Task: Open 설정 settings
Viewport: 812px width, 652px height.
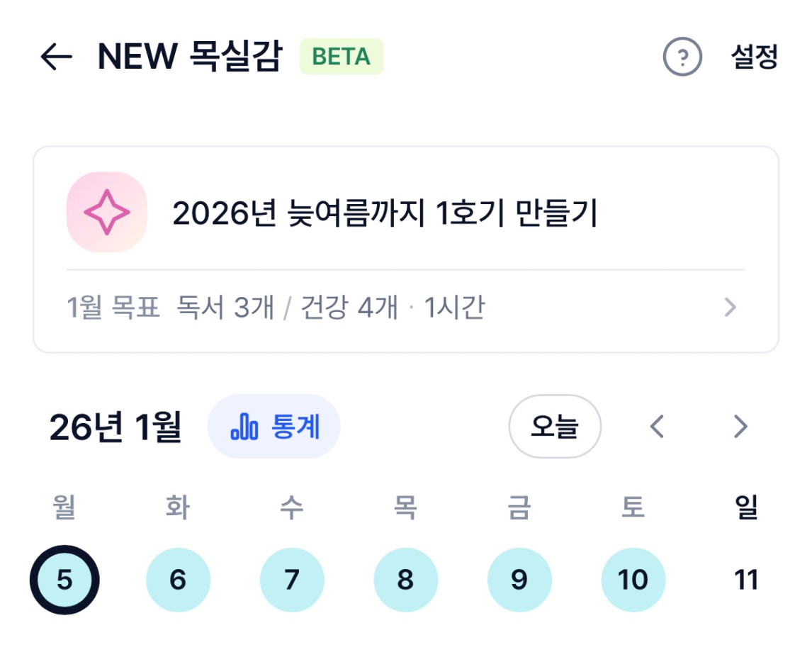Action: coord(755,57)
